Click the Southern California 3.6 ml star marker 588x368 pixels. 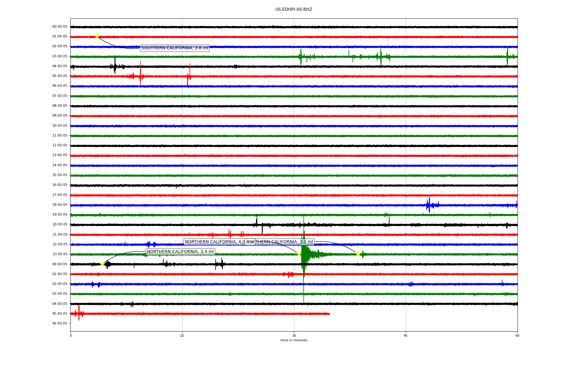(97, 36)
